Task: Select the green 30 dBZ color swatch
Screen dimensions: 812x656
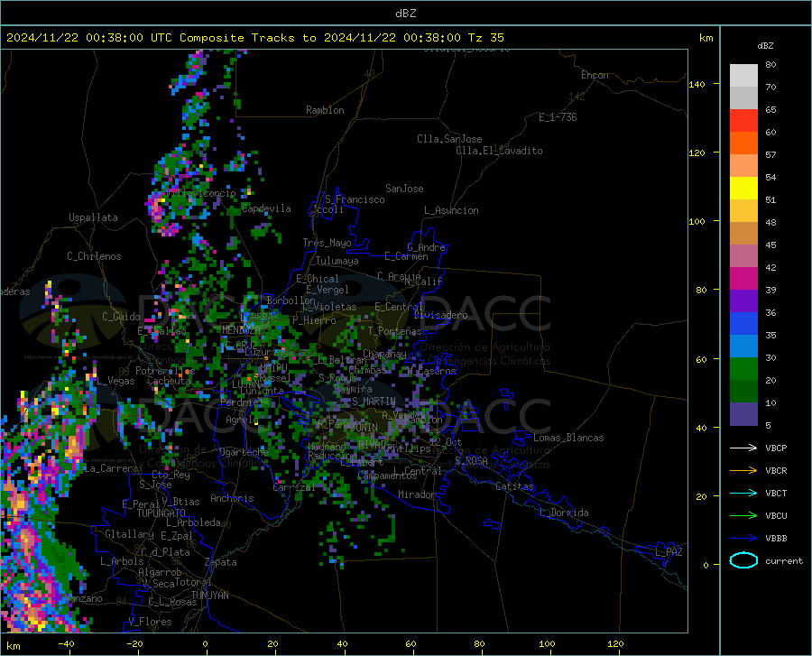Action: (x=743, y=368)
